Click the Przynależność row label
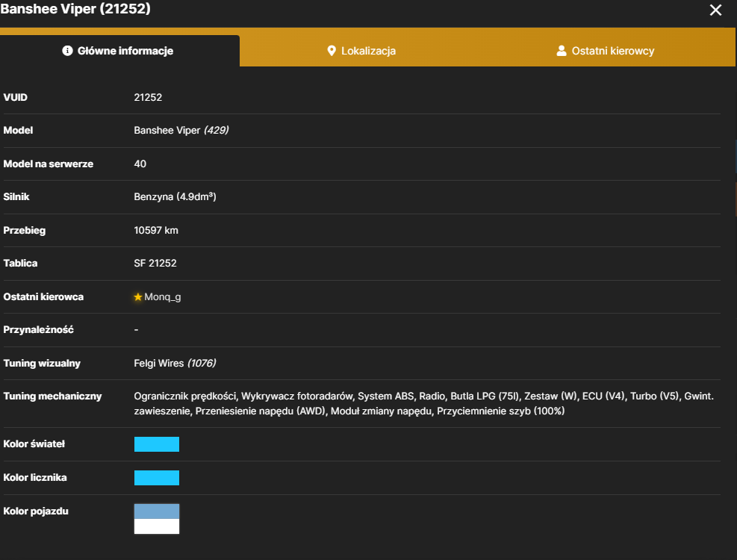 (x=39, y=329)
